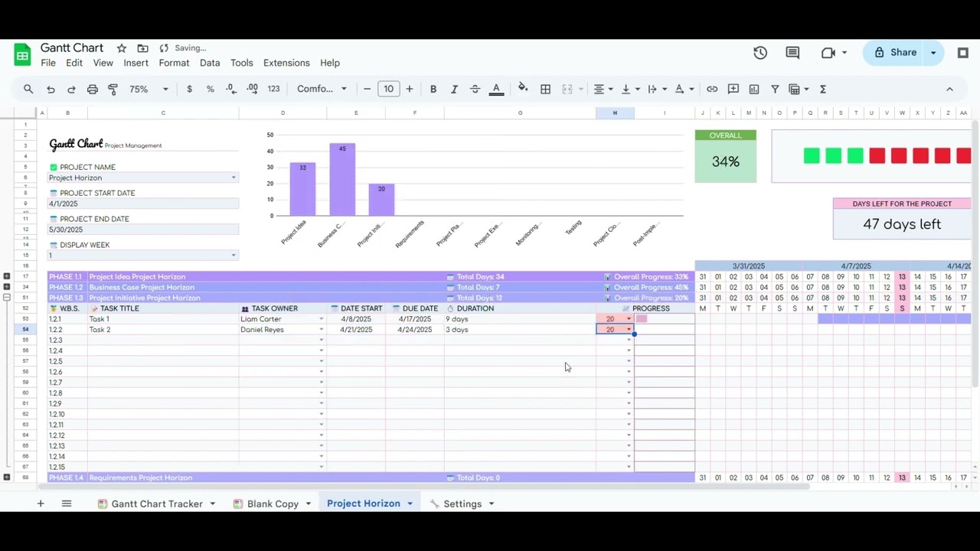The width and height of the screenshot is (980, 551).
Task: Open the zoom level dropdown
Action: point(149,90)
